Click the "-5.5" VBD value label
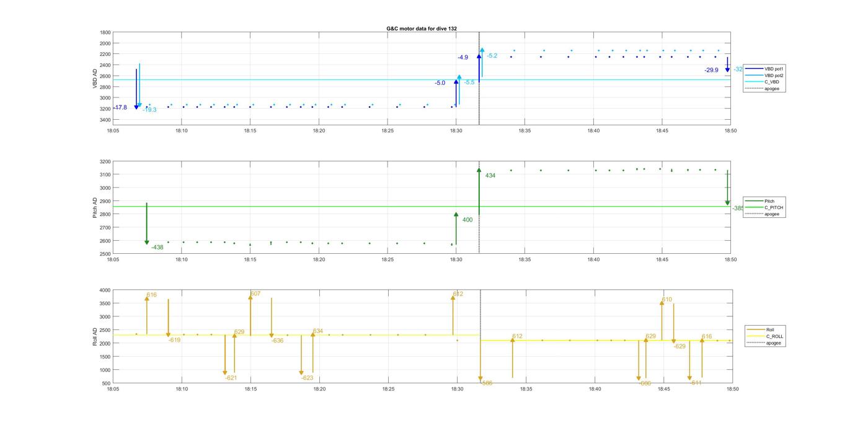The image size is (868, 430). (469, 82)
